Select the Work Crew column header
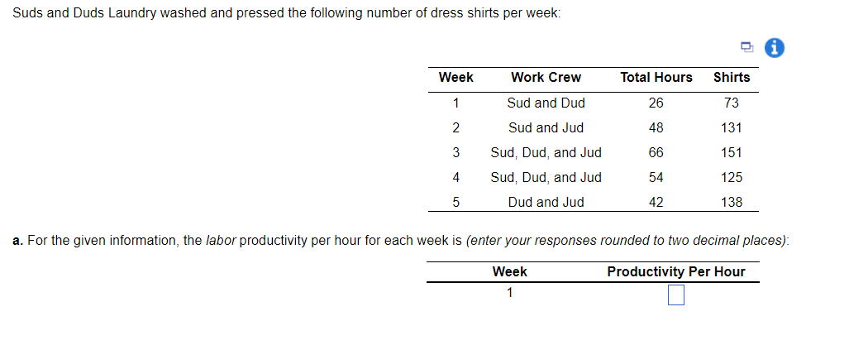Viewport: 868px width, 345px height. pyautogui.click(x=546, y=78)
